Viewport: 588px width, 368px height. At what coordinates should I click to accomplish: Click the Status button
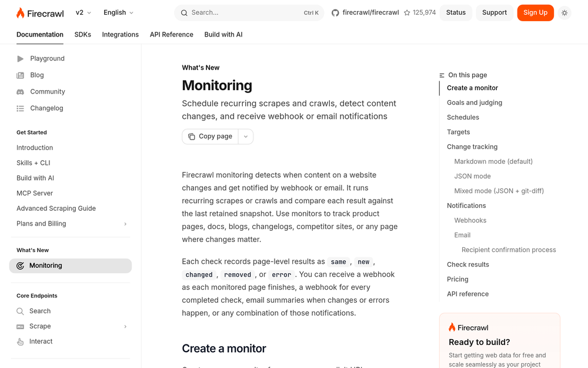[456, 13]
